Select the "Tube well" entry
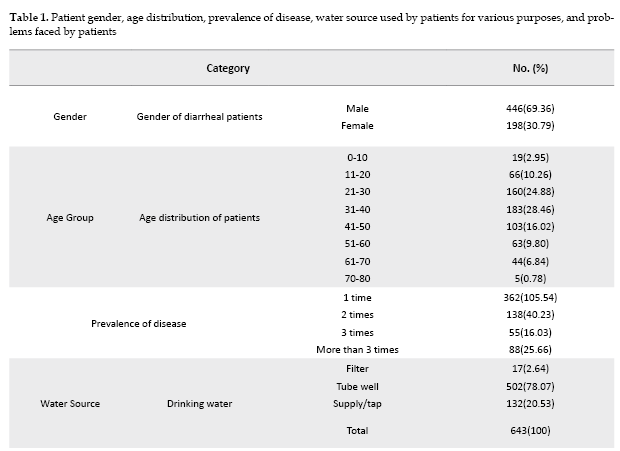This screenshot has height=451, width=620. coord(357,387)
